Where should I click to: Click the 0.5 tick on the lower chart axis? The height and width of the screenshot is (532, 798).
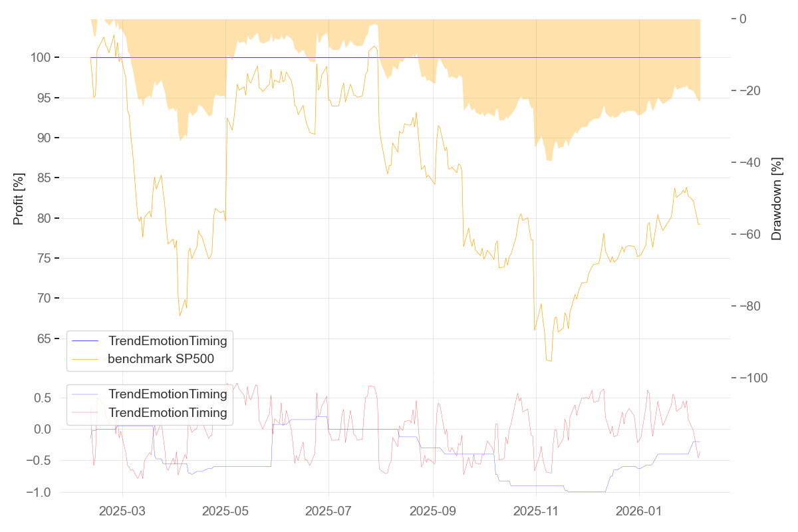click(43, 398)
